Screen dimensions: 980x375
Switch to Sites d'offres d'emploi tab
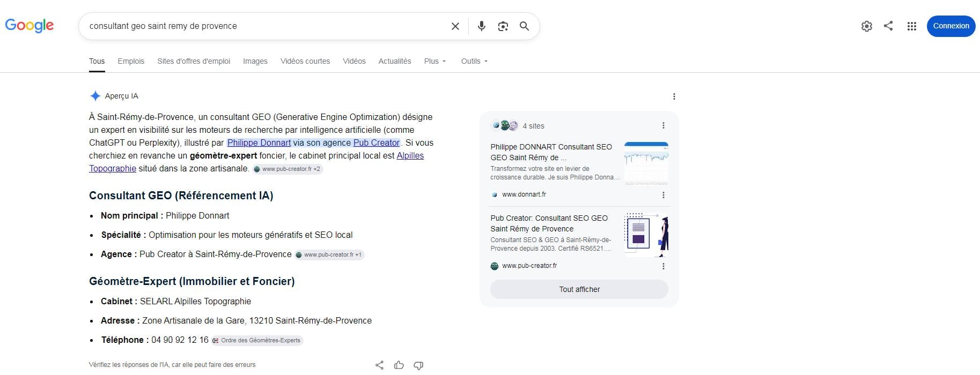[x=194, y=61]
